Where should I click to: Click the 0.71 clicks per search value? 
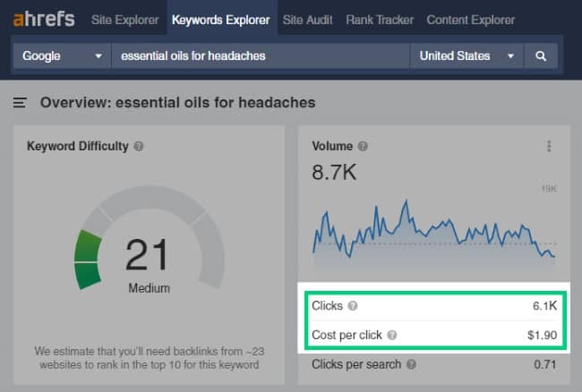(545, 364)
